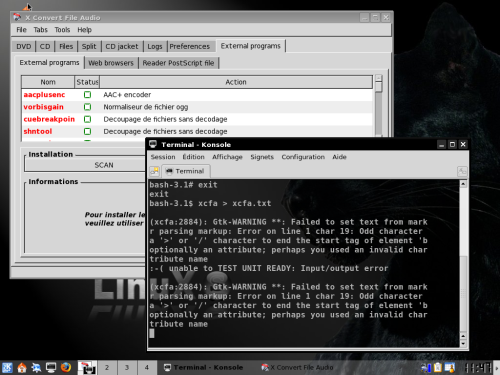The height and width of the screenshot is (375, 500).
Task: Click the close-session icon at the right of the Konsole tab bar
Action: (462, 171)
